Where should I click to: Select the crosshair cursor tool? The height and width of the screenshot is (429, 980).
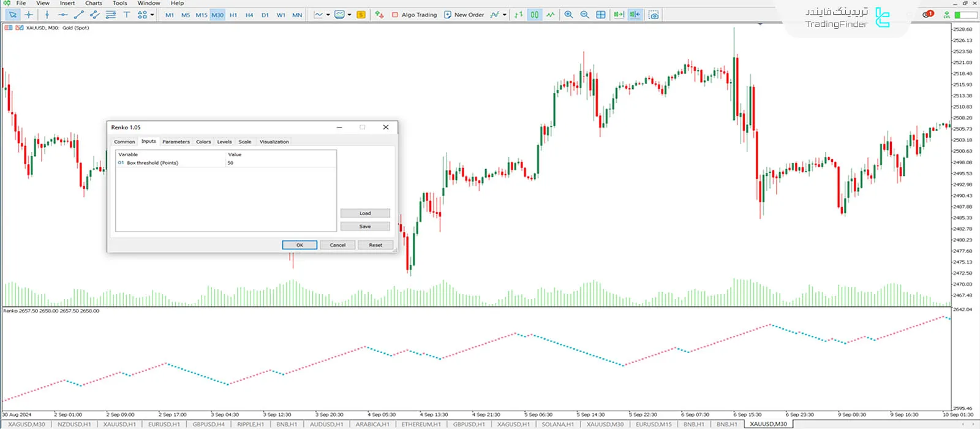(x=29, y=15)
